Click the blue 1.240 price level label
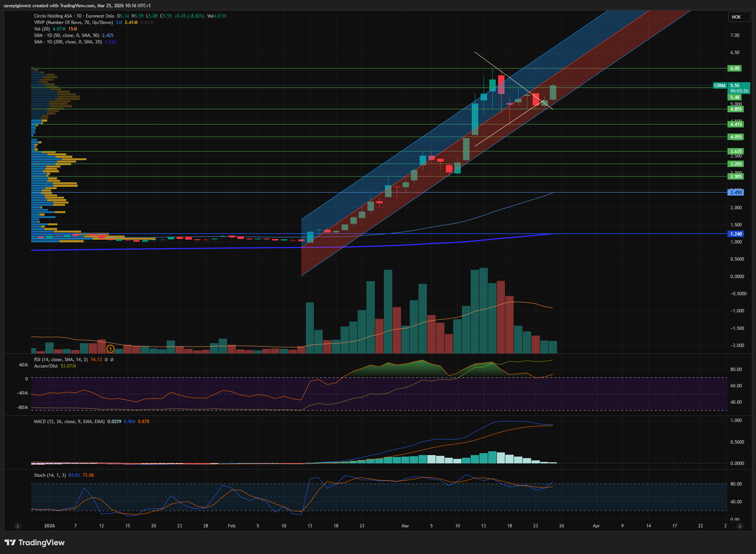Screen dimensions: 756x554 736,234
